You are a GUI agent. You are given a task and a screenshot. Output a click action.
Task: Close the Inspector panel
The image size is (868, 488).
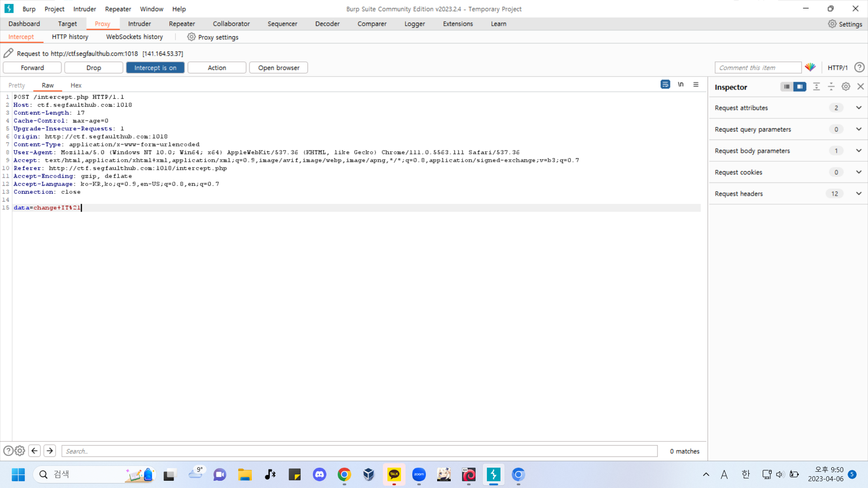pos(861,87)
